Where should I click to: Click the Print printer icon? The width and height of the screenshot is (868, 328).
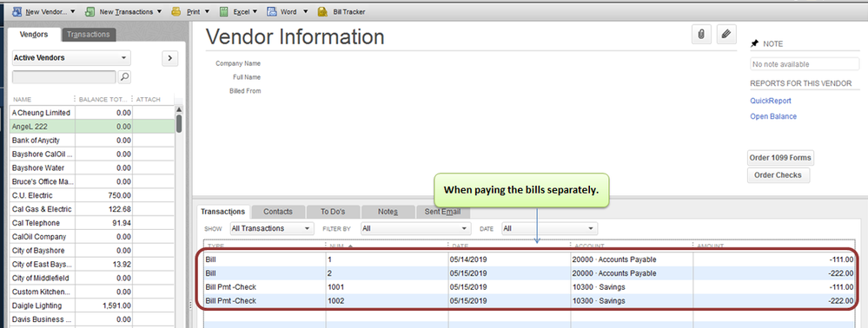[176, 11]
